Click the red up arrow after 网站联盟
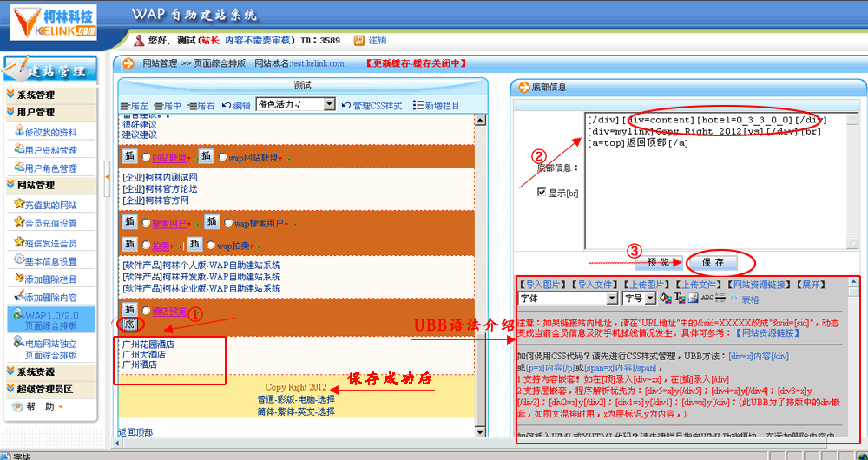Viewport: 868px width, 460px height. point(188,159)
